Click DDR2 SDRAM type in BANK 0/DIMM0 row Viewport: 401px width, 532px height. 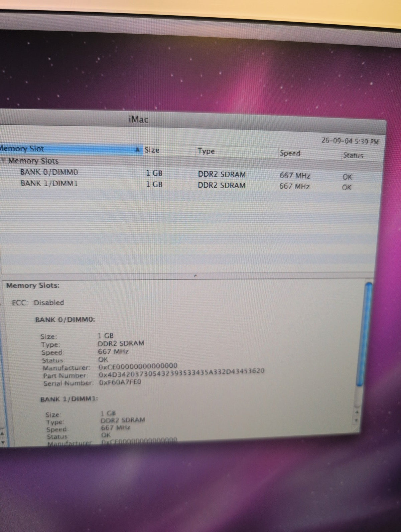click(x=222, y=174)
